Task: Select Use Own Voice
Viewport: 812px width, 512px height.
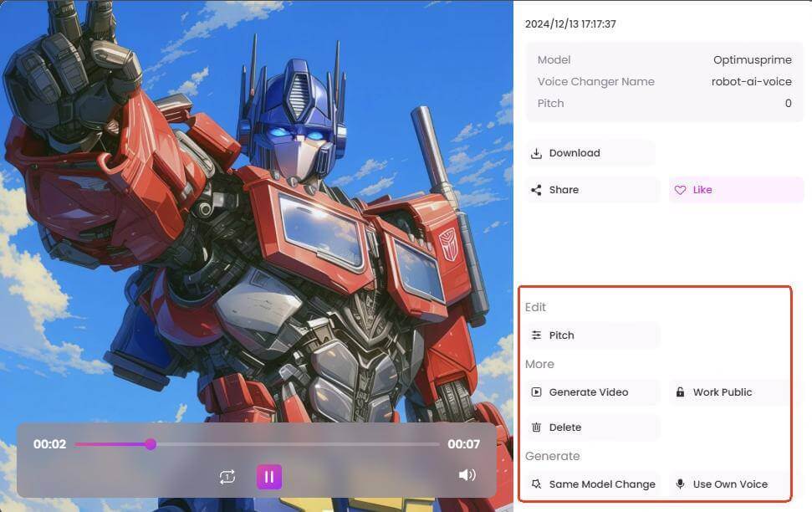Action: [x=729, y=484]
